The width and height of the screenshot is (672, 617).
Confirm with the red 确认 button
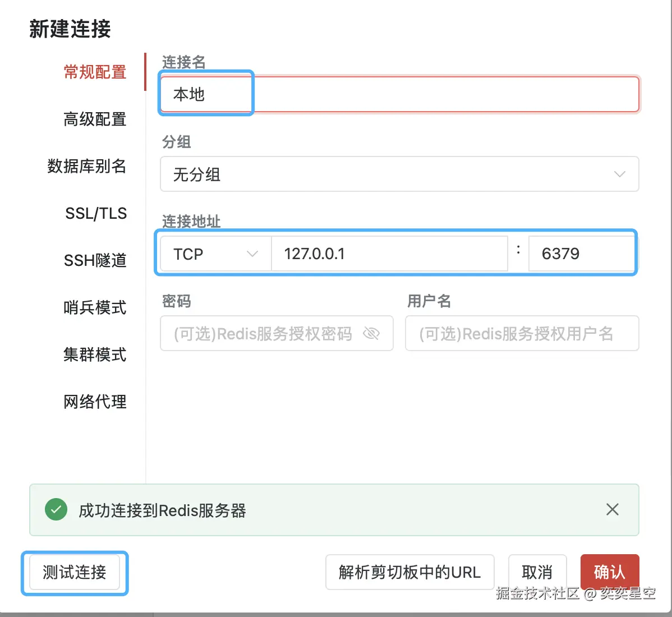pyautogui.click(x=609, y=572)
